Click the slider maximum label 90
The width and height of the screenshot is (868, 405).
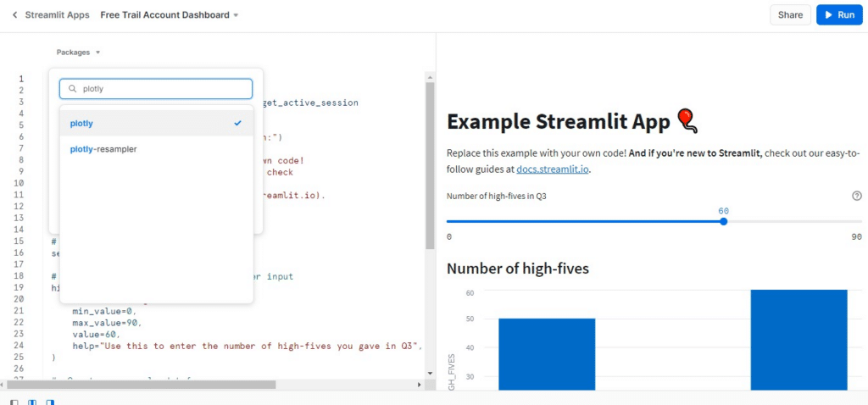856,236
